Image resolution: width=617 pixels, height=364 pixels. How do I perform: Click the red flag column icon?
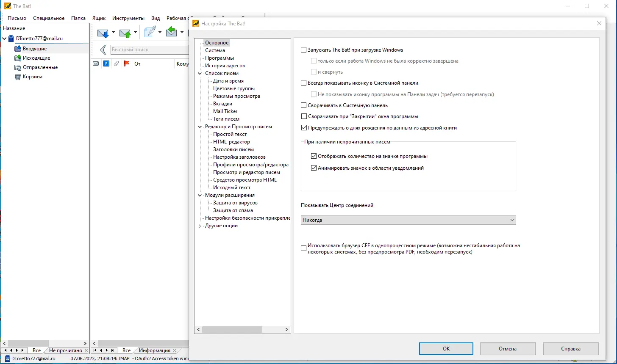(126, 64)
